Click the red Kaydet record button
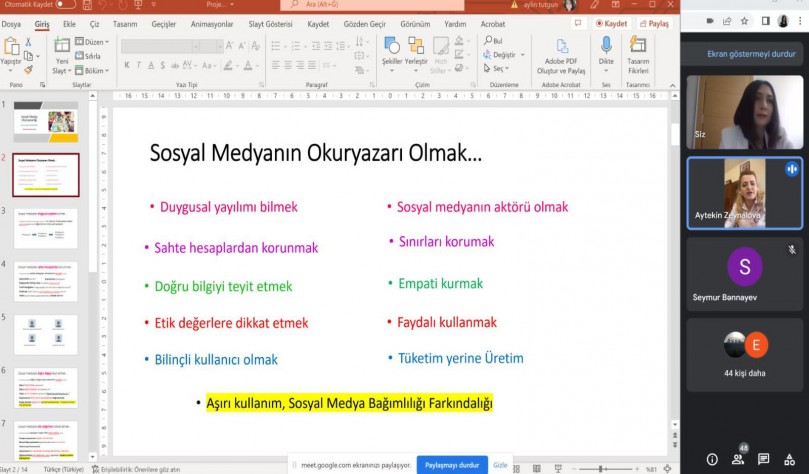Screen dimensions: 809x474 coord(611,24)
